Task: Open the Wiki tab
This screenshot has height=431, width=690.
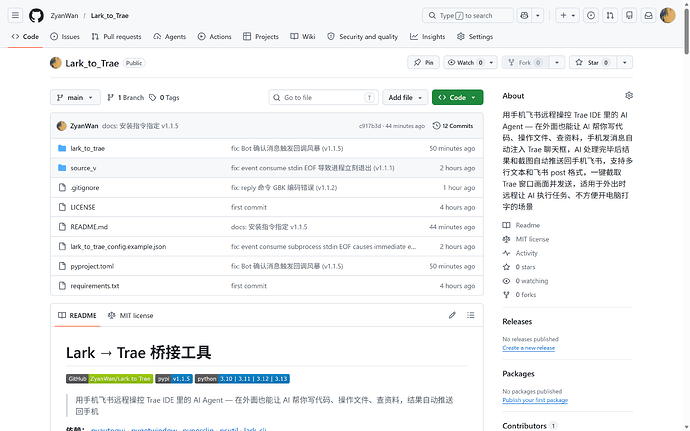Action: (303, 37)
